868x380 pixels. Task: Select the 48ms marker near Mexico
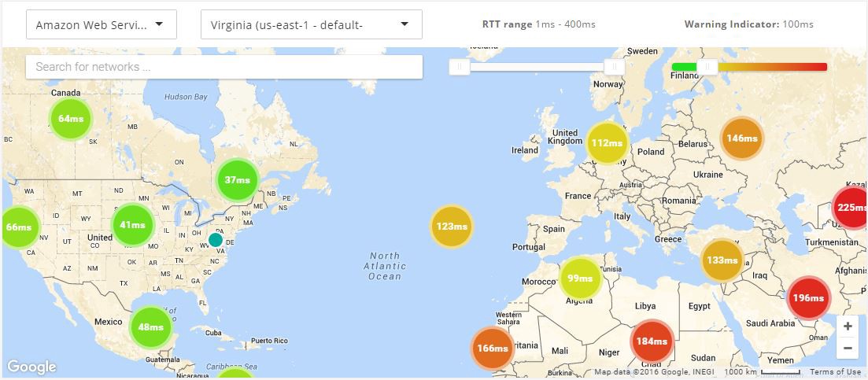click(150, 327)
